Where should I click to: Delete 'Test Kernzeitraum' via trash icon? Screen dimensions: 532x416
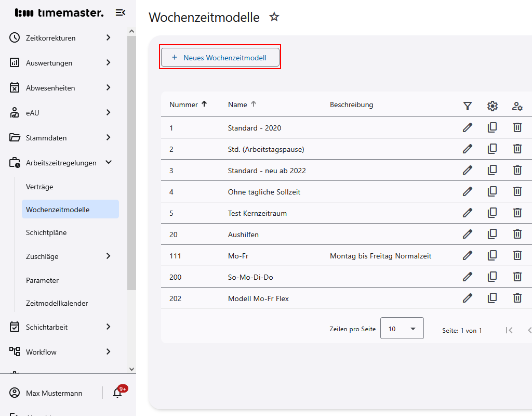[x=517, y=213]
